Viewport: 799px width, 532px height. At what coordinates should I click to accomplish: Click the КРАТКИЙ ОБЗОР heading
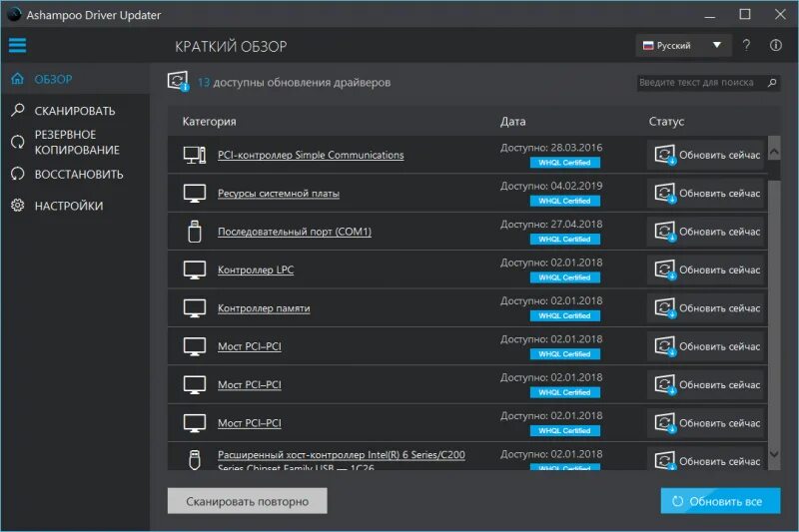231,46
